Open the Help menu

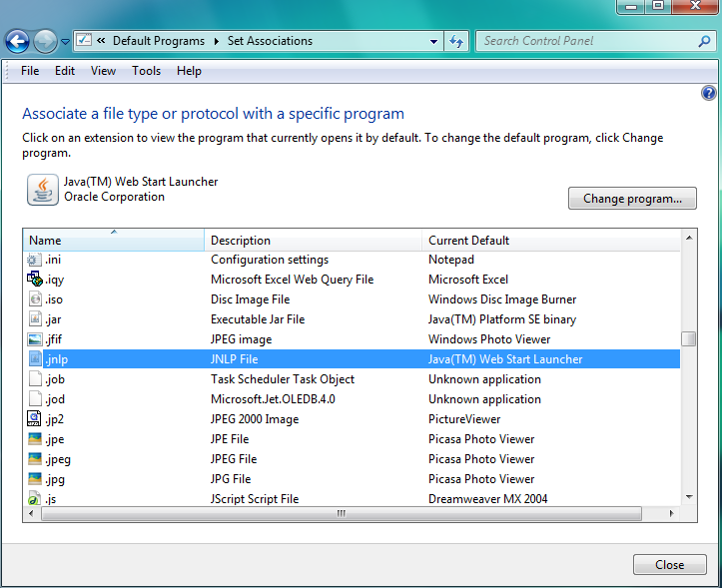coord(189,71)
